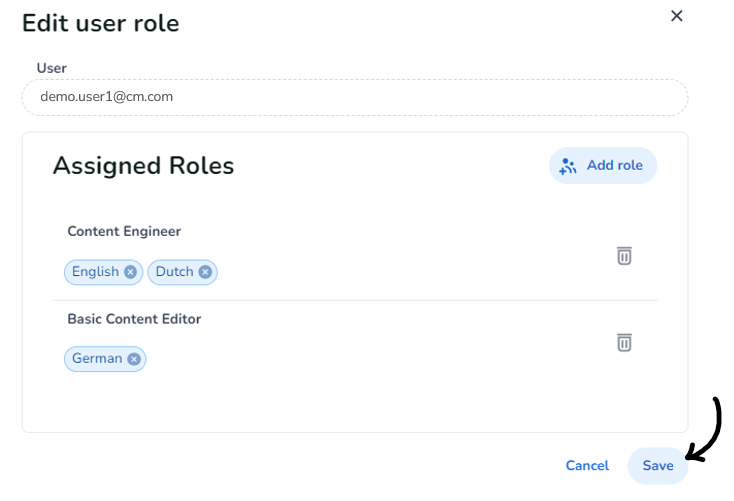Viewport: 734px width, 501px height.
Task: Select the Dutch tag label
Action: tap(174, 272)
